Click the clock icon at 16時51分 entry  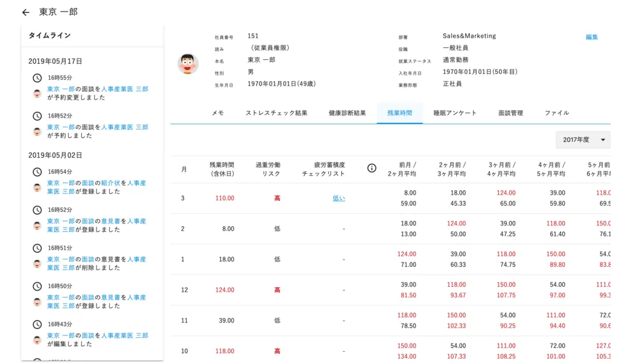tap(38, 248)
